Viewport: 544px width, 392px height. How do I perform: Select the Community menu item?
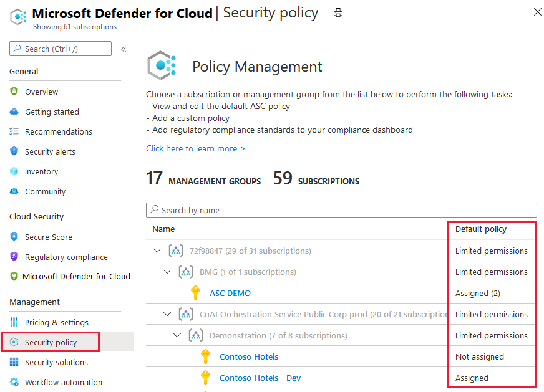coord(44,191)
